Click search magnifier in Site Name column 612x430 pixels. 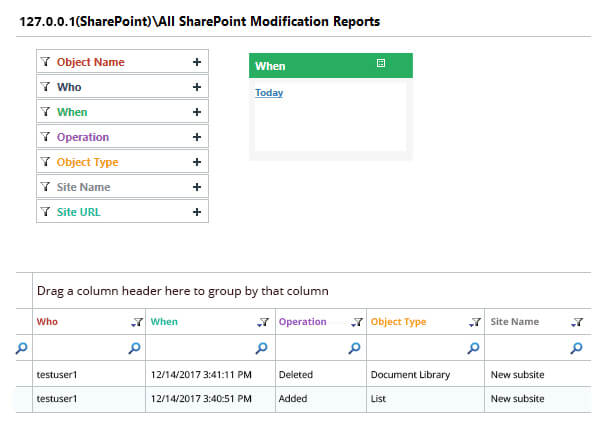[576, 348]
